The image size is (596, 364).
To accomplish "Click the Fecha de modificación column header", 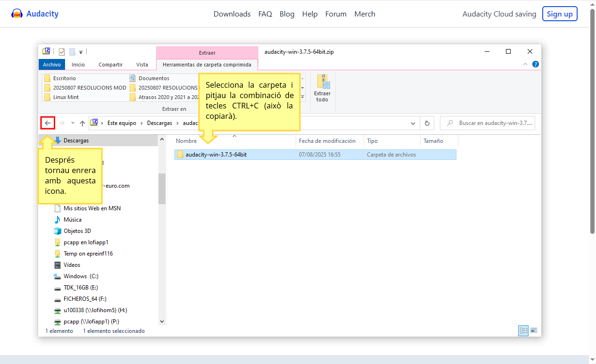I will click(x=330, y=141).
